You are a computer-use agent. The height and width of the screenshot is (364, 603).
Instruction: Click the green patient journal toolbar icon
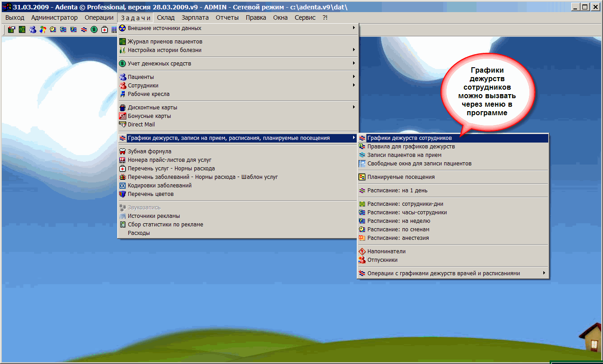(x=22, y=30)
